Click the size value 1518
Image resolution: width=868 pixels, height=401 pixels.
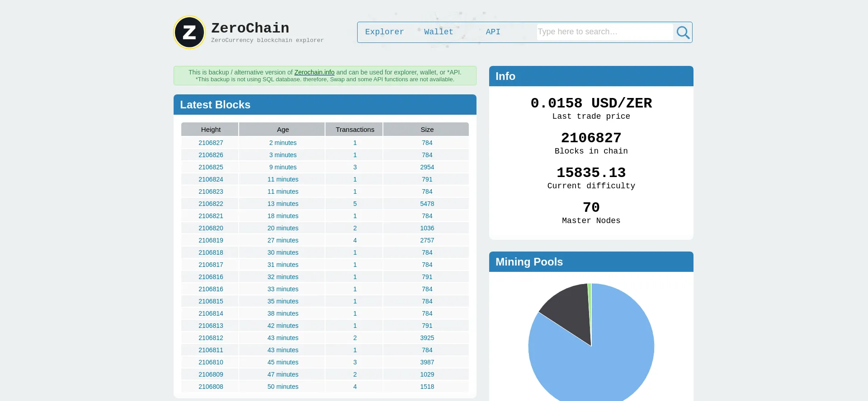pos(427,387)
